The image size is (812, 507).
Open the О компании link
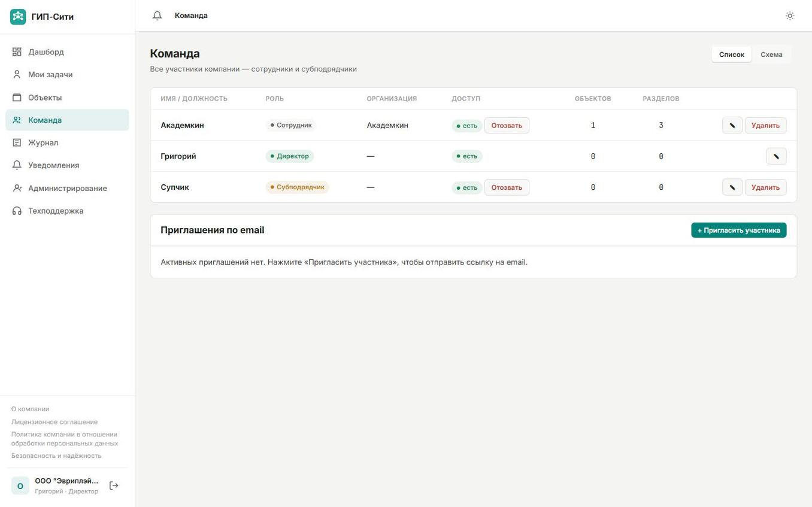point(30,409)
